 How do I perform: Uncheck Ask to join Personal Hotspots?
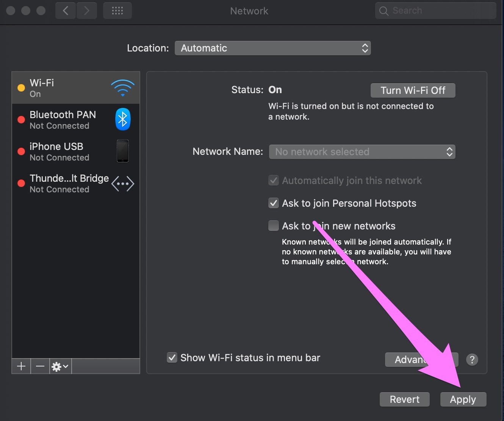(x=274, y=203)
